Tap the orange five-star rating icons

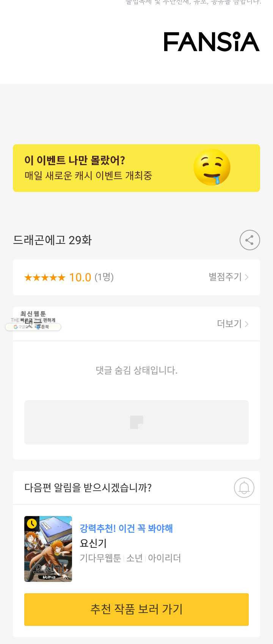(45, 278)
